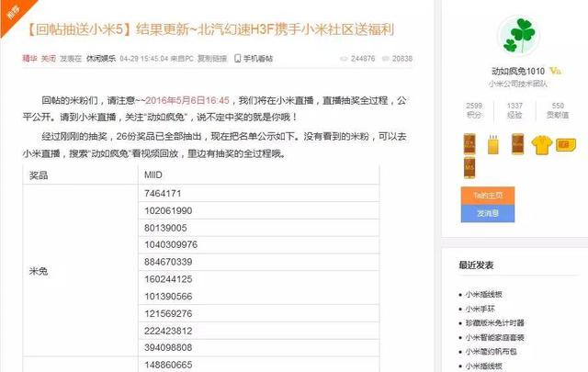
Task: Open the Ta的主页 orange button
Action: (488, 196)
